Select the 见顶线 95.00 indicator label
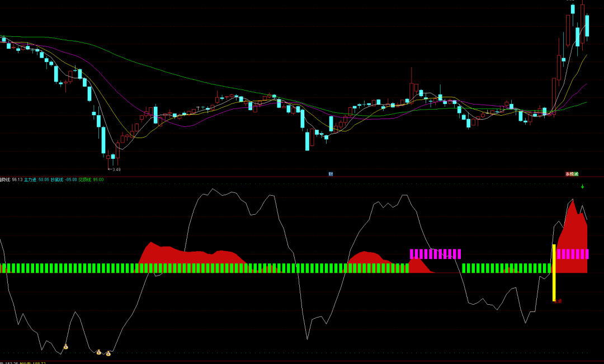Viewport: 604px width, 364px height. tap(91, 180)
